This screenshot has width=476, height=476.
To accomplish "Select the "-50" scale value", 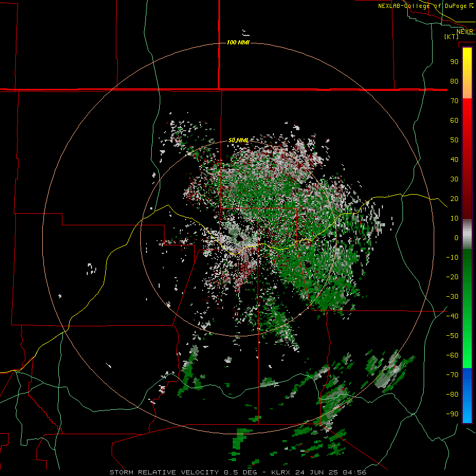I will pos(452,336).
